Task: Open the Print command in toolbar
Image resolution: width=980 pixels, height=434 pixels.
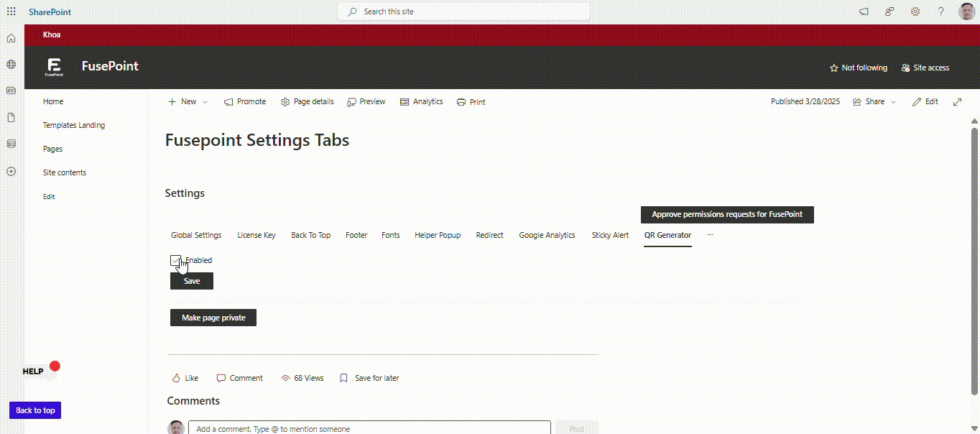Action: tap(471, 102)
